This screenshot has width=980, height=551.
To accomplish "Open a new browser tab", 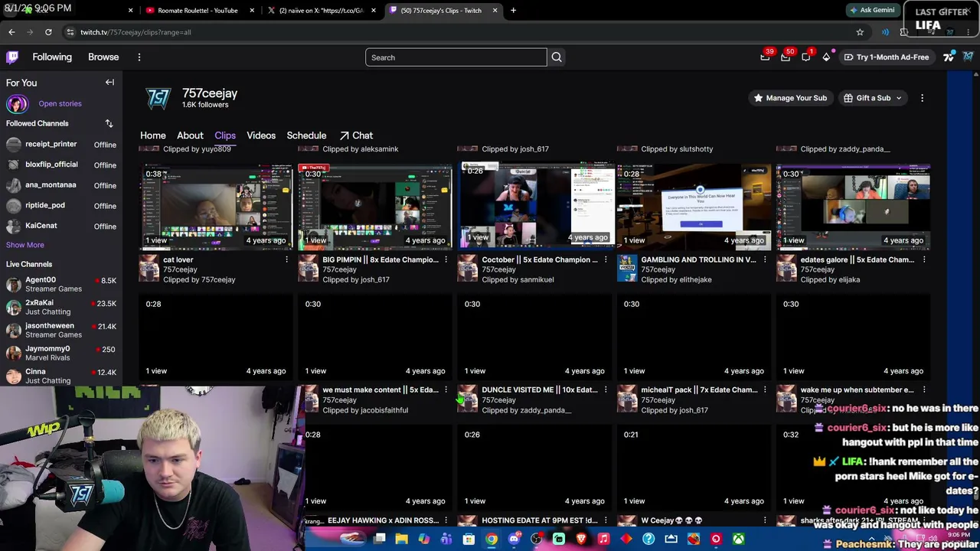I will 513,11.
